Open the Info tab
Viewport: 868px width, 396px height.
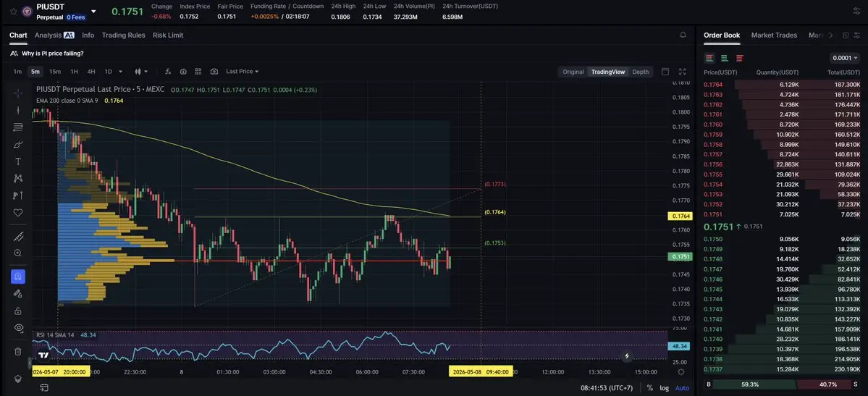(x=88, y=35)
